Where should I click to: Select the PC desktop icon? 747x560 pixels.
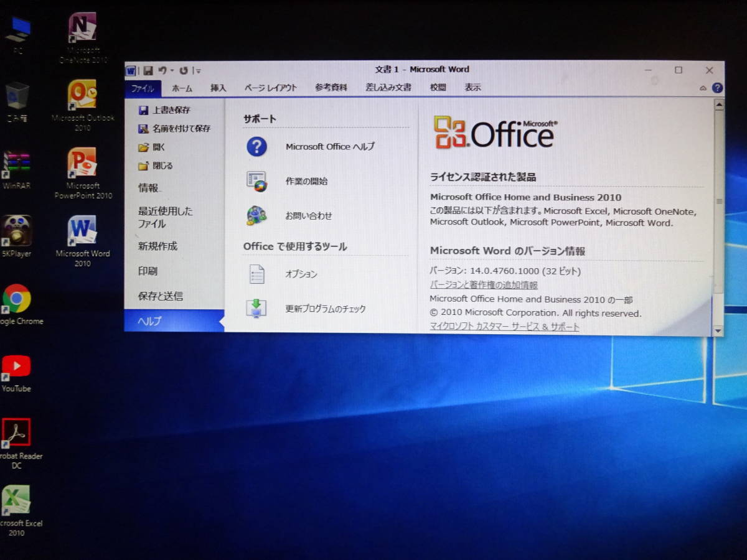click(17, 36)
